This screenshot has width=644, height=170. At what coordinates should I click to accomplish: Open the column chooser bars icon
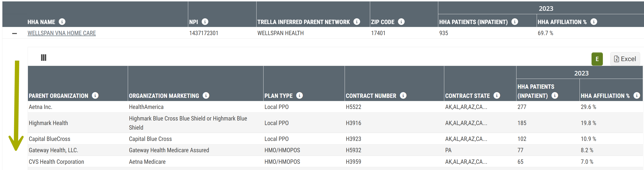44,58
